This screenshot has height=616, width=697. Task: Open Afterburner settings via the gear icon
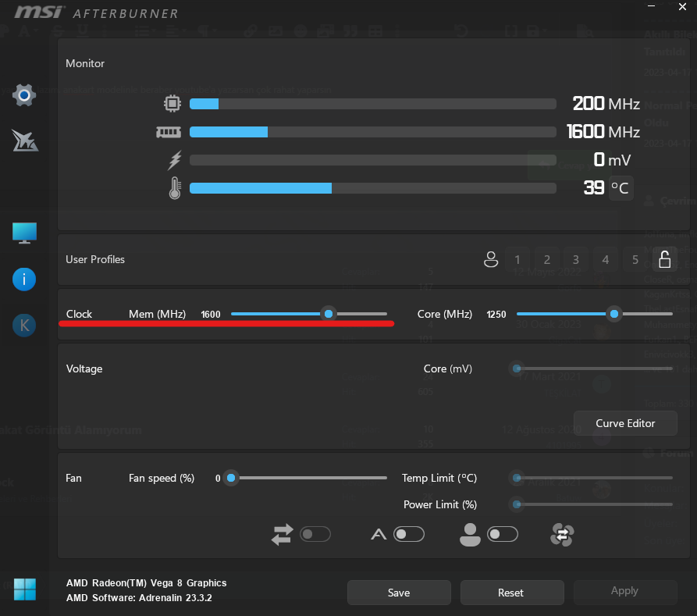click(24, 95)
